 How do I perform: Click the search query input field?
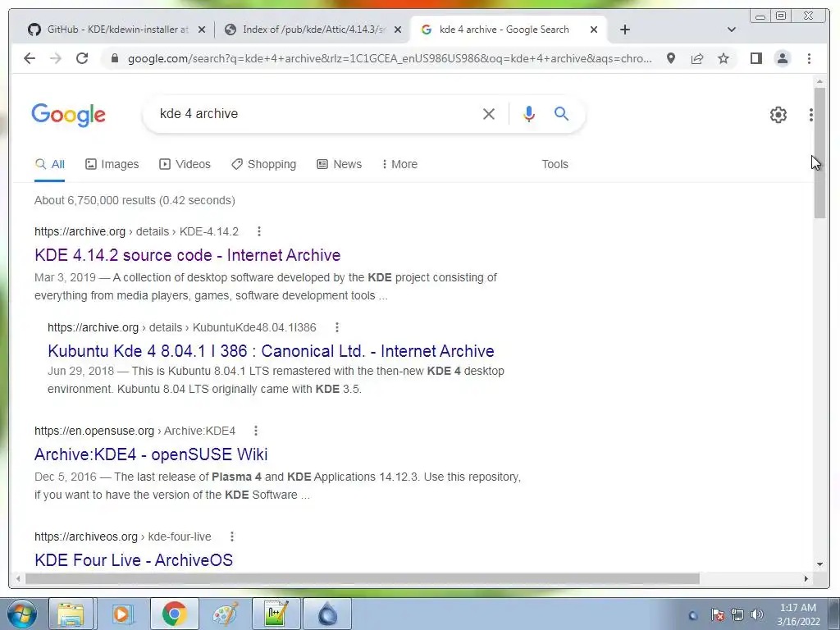point(316,113)
